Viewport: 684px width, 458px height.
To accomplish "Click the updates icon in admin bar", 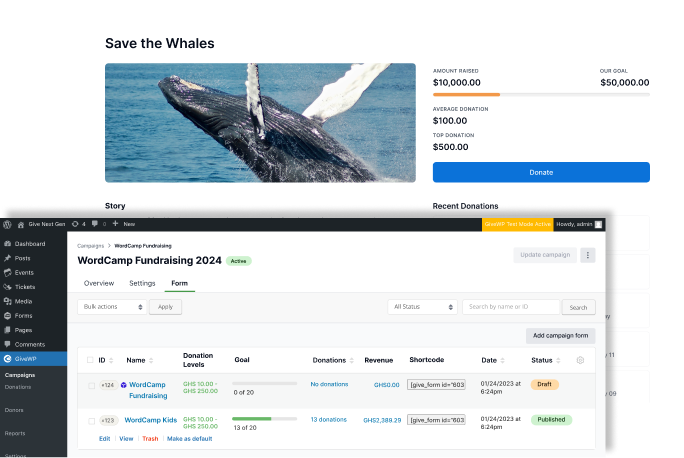I will 76,225.
